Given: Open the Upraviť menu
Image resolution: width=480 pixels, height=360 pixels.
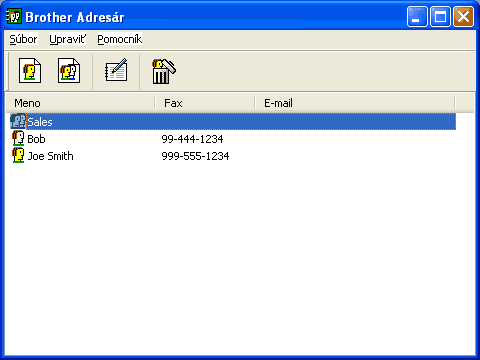Looking at the screenshot, I should tap(68, 39).
